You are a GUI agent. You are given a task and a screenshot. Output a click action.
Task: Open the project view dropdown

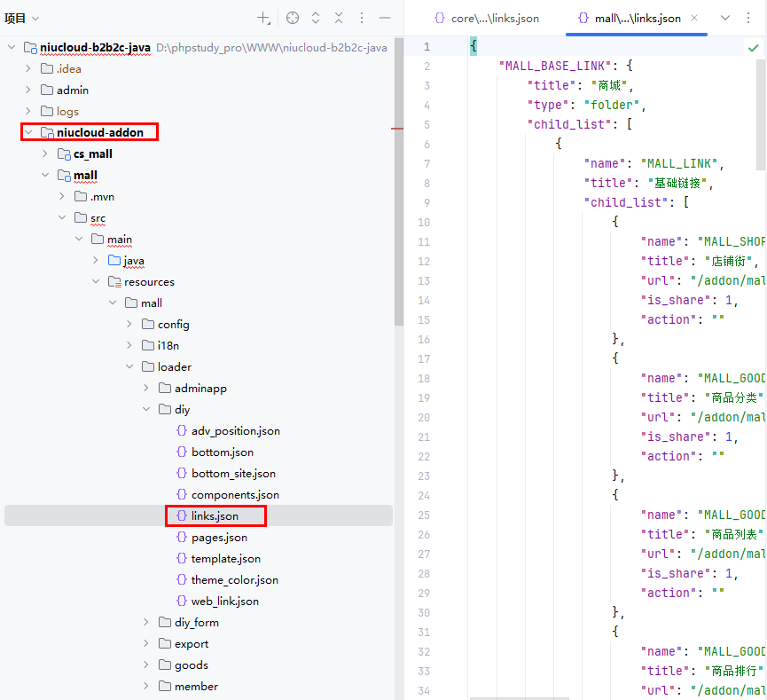coord(35,18)
